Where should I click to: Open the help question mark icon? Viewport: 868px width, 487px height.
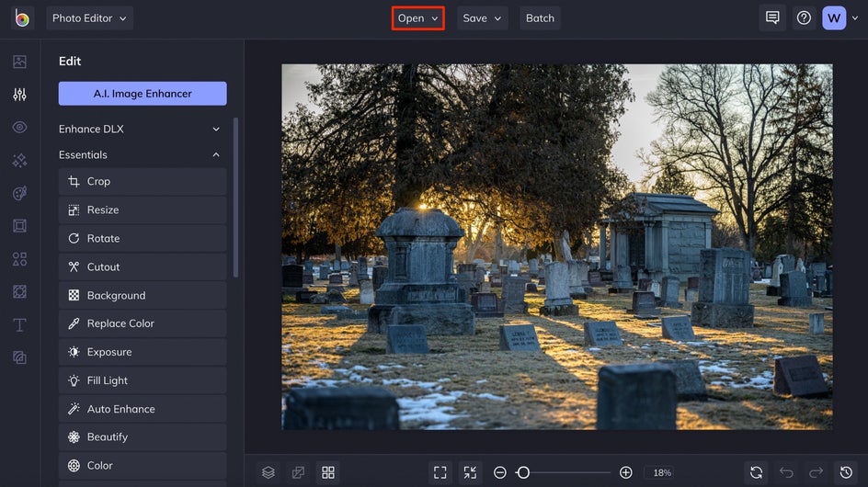[x=804, y=17]
